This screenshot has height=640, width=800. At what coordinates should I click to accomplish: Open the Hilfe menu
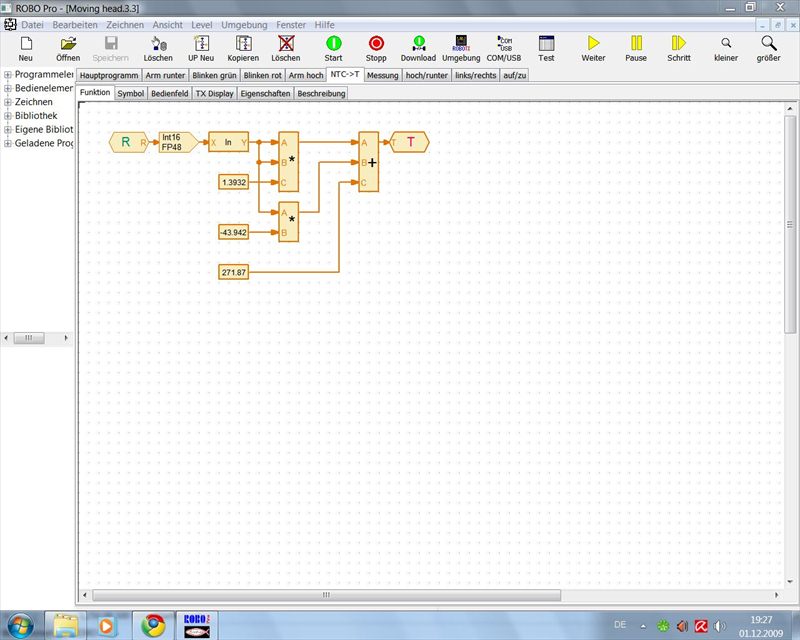click(324, 24)
